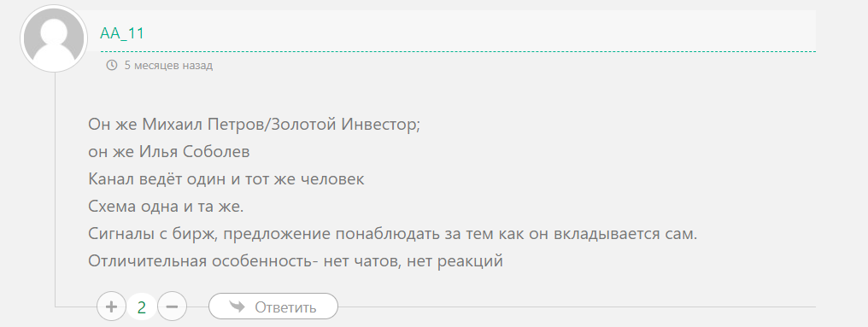Screen dimensions: 868x327
Task: Click the line "он же Илья Соболев"
Action: pyautogui.click(x=169, y=152)
